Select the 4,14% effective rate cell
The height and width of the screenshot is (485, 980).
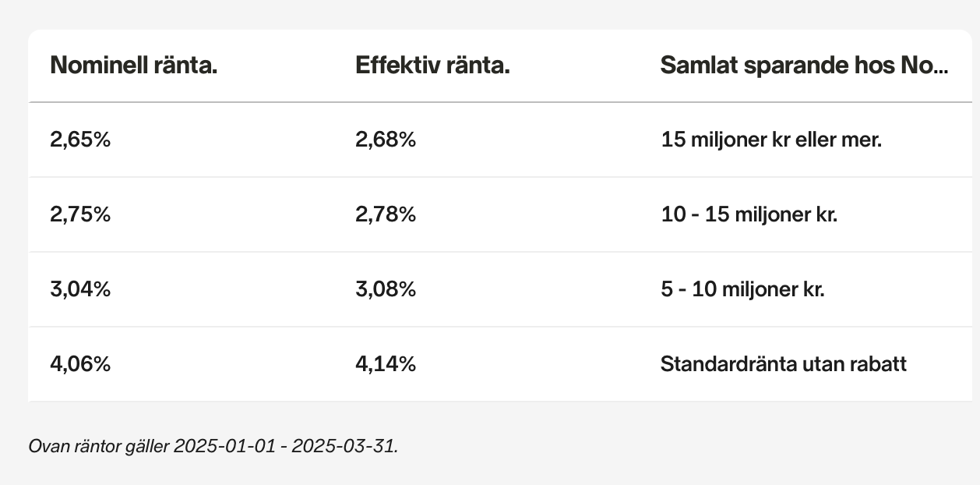click(386, 364)
